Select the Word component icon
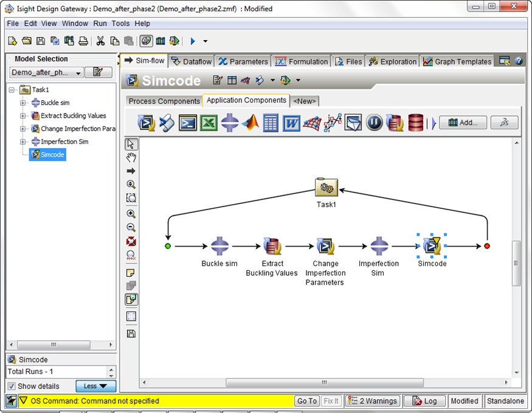The width and height of the screenshot is (532, 413). coord(291,123)
